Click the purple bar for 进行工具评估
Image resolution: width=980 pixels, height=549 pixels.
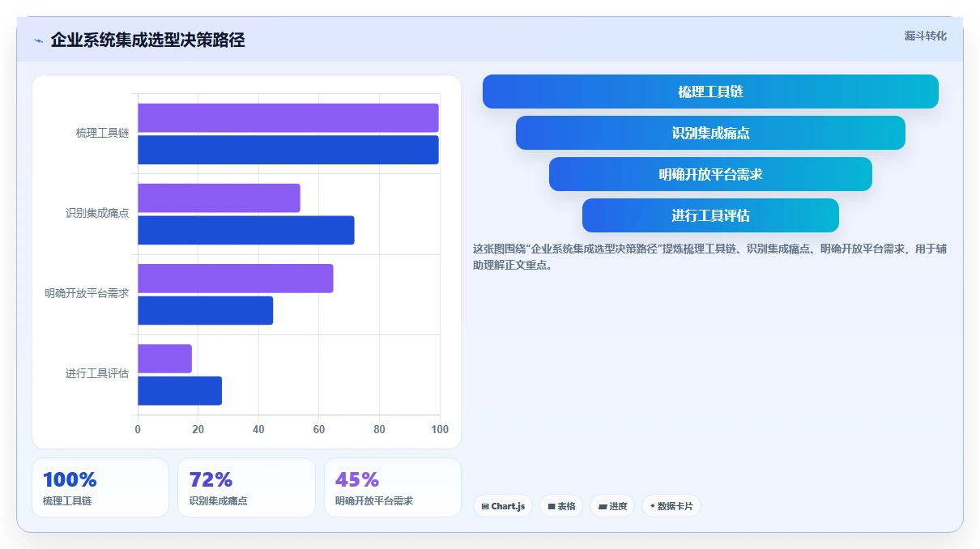(165, 359)
